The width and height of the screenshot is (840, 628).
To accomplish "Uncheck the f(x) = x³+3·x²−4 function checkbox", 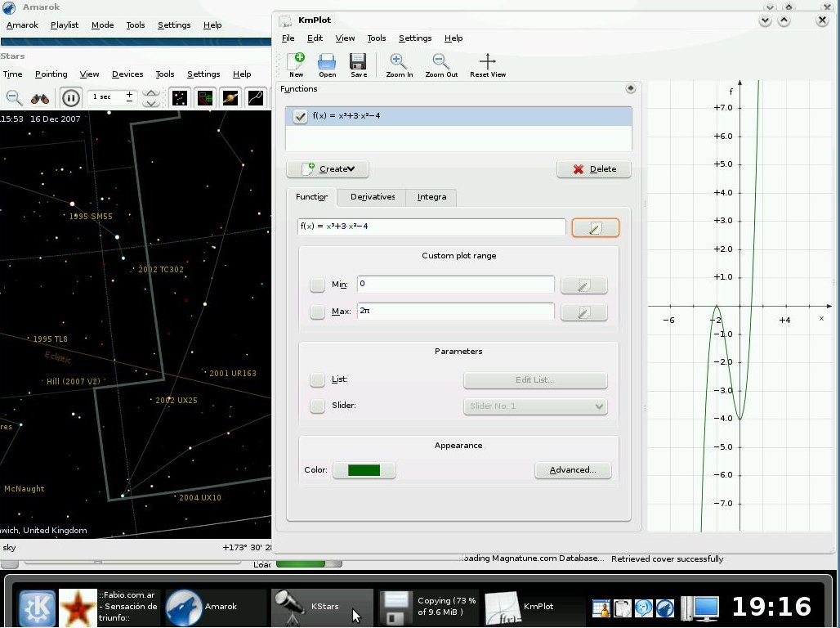I will tap(300, 116).
